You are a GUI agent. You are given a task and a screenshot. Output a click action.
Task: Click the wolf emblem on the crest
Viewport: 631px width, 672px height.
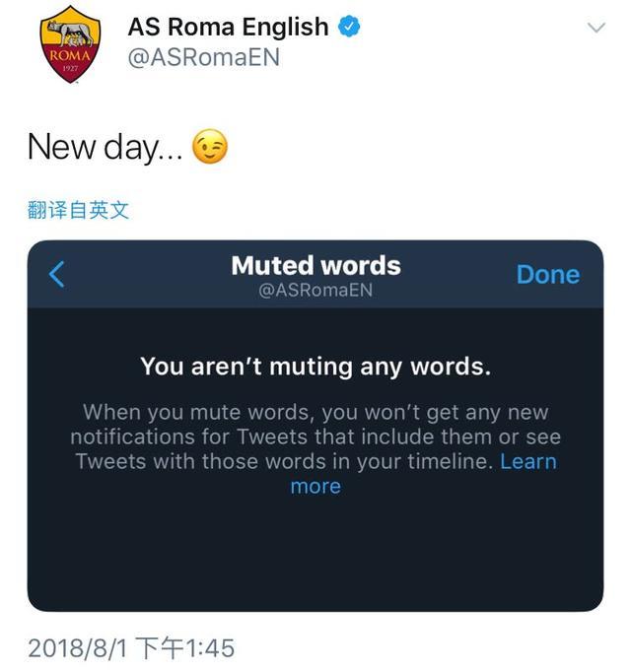[x=70, y=33]
